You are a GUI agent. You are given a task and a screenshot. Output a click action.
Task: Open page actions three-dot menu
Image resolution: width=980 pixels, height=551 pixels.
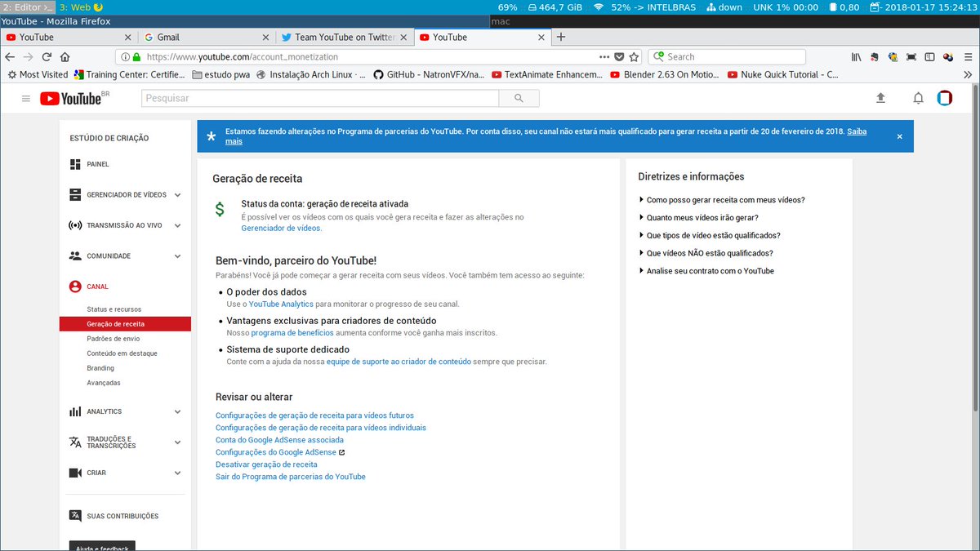[x=604, y=57]
